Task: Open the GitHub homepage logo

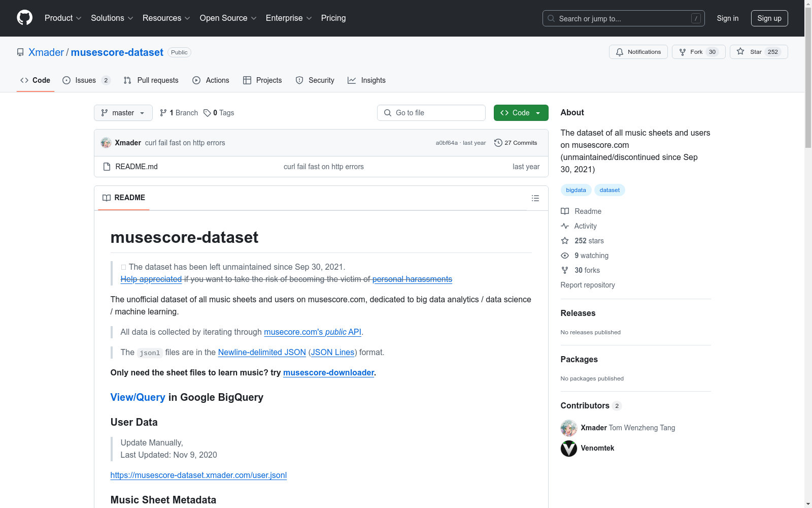Action: tap(24, 18)
